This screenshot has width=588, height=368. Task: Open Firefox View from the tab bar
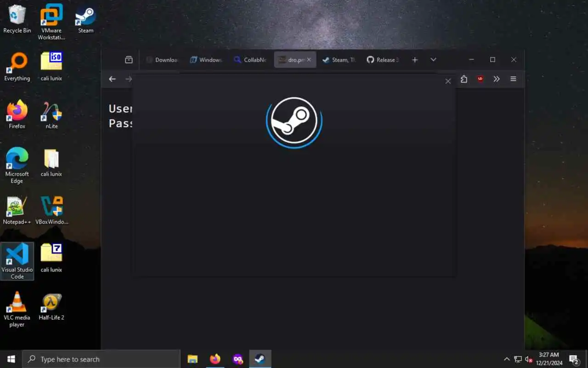pos(129,60)
